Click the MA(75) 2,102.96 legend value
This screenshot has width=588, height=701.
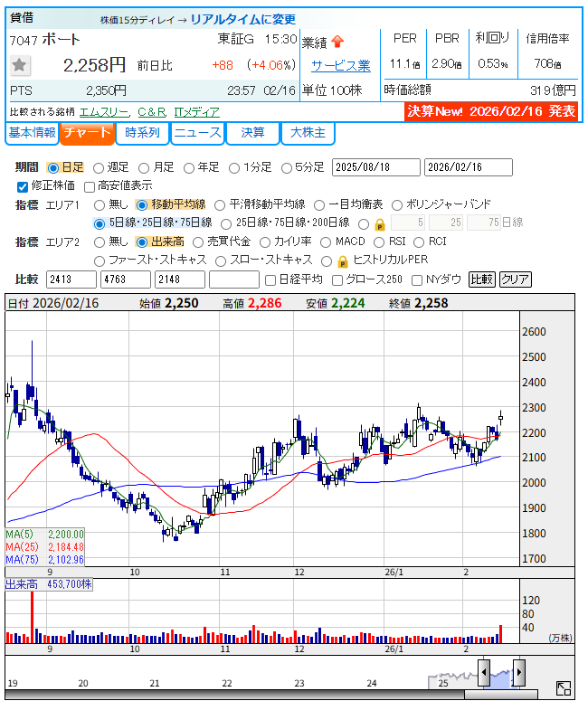click(x=66, y=559)
